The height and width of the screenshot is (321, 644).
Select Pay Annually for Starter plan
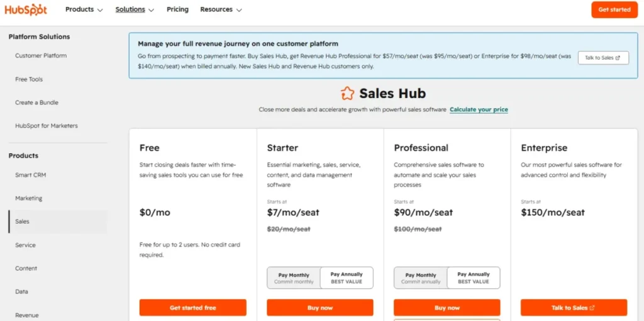tap(347, 278)
